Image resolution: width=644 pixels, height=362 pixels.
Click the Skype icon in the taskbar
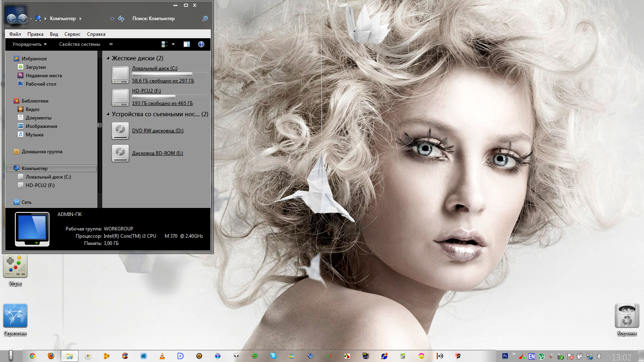coord(273,356)
